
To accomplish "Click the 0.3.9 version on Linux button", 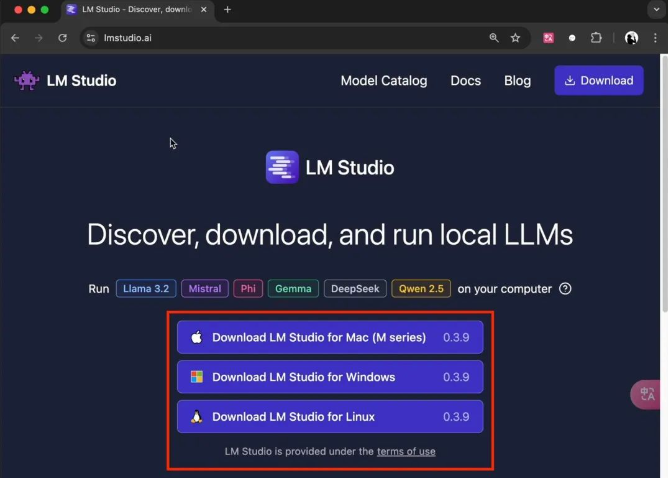I will [x=456, y=416].
